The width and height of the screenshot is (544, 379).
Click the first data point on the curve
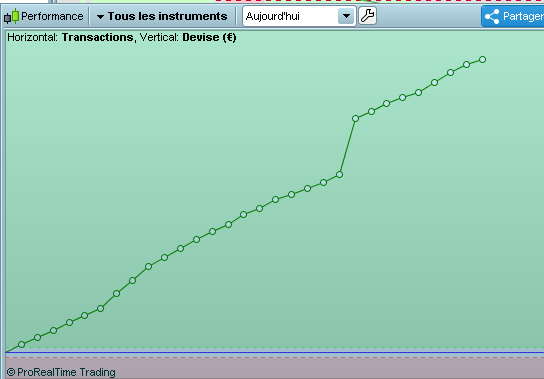pyautogui.click(x=22, y=345)
